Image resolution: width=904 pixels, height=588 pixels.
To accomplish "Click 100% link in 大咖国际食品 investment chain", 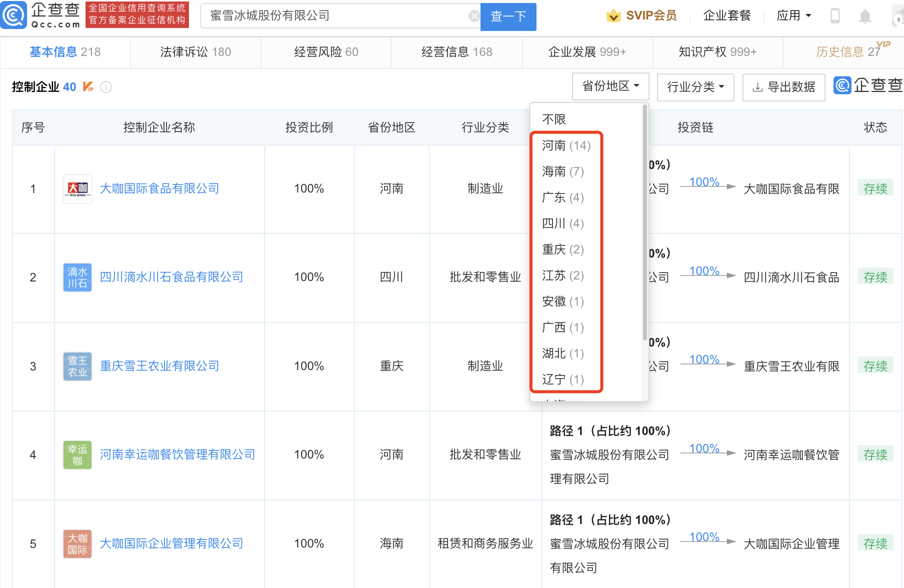I will [704, 182].
